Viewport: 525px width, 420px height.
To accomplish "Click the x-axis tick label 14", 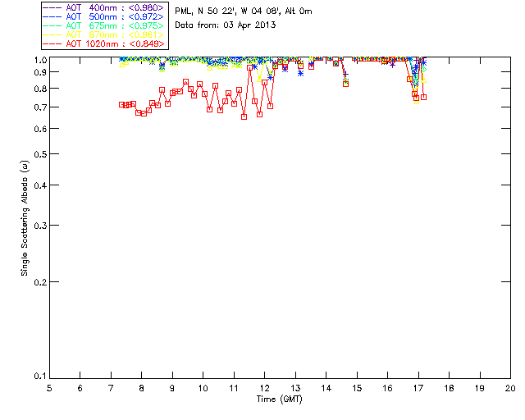I will tap(326, 388).
